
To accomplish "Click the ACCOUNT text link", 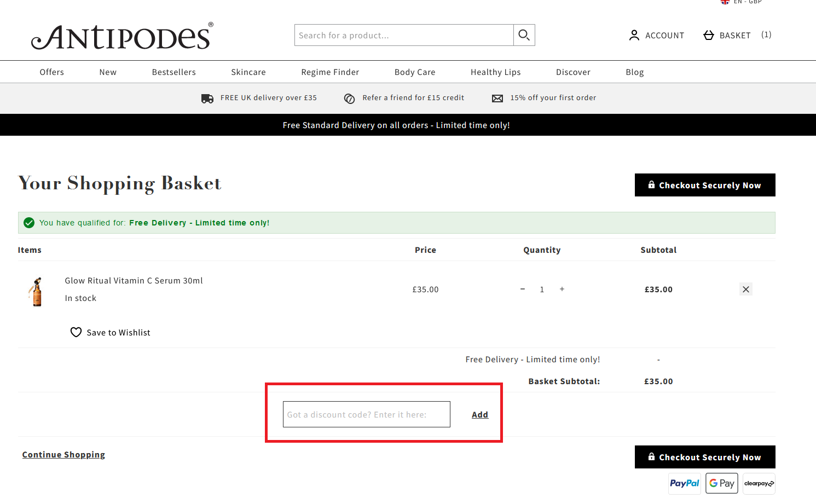I will point(664,36).
